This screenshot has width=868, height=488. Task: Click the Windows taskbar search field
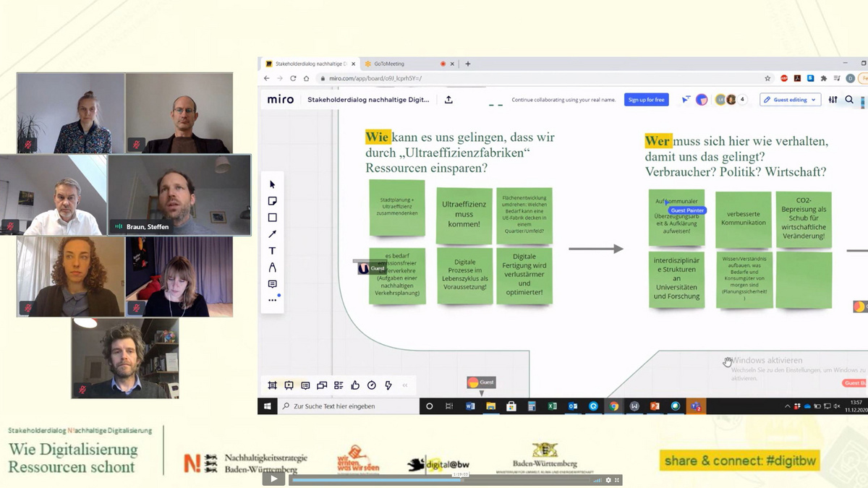(347, 406)
